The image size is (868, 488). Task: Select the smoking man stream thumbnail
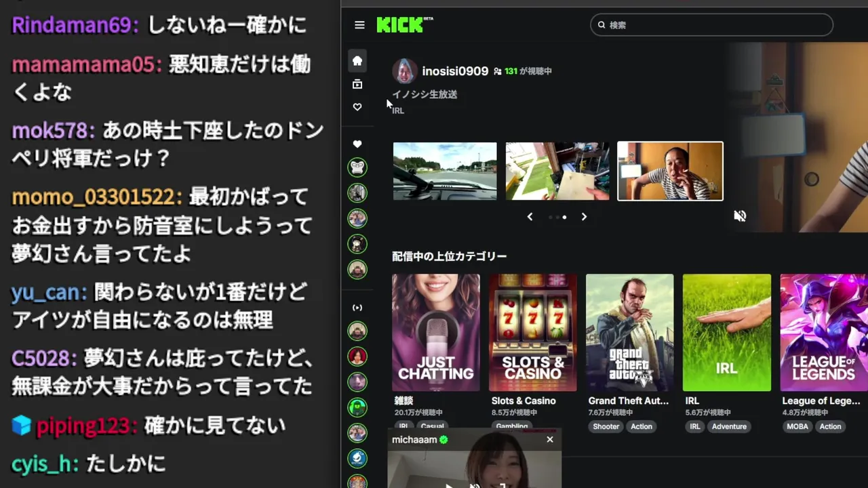point(670,171)
